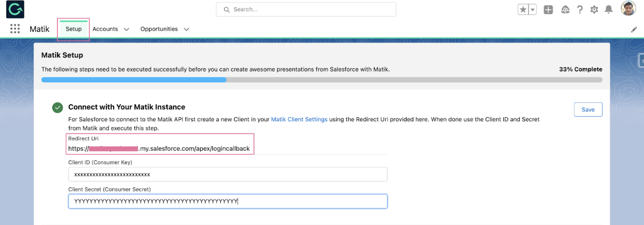
Task: Click the Salesforce guidance cloud icon
Action: 565,10
